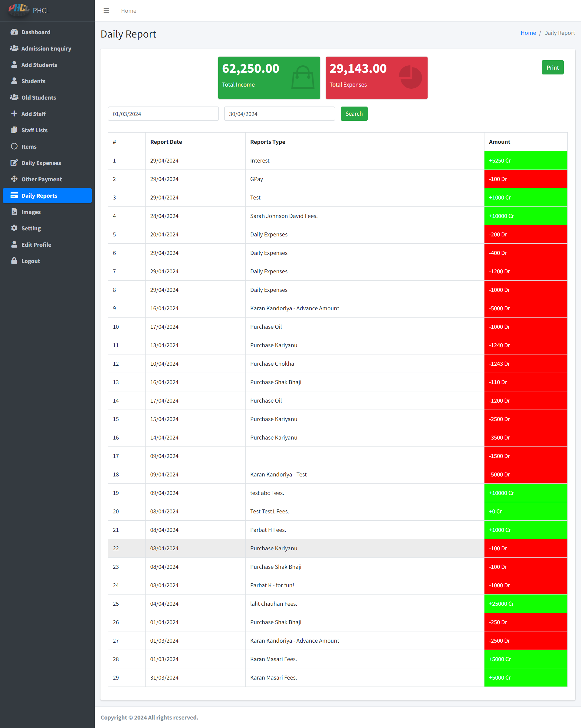The image size is (581, 728).
Task: Click the Staff Lists copy icon
Action: tap(14, 130)
